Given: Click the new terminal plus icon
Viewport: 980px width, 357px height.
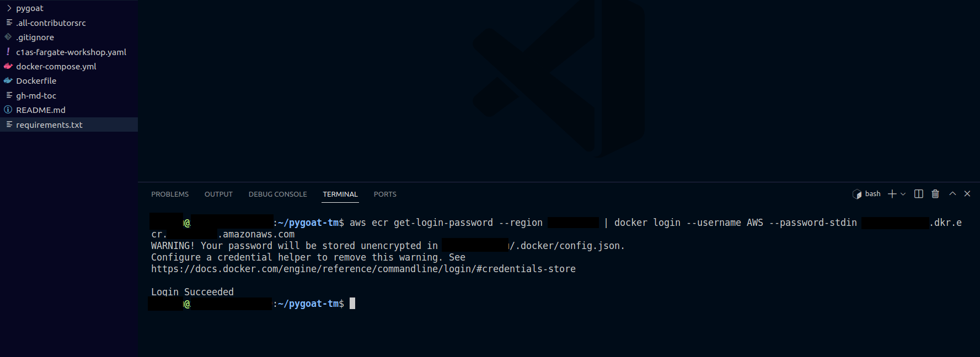Looking at the screenshot, I should pyautogui.click(x=892, y=194).
